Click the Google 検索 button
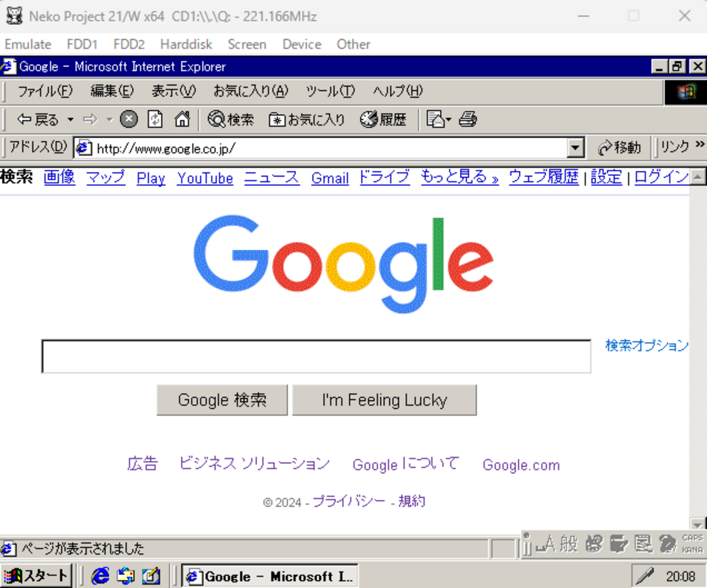Screen dimensions: 707x588 tap(222, 400)
